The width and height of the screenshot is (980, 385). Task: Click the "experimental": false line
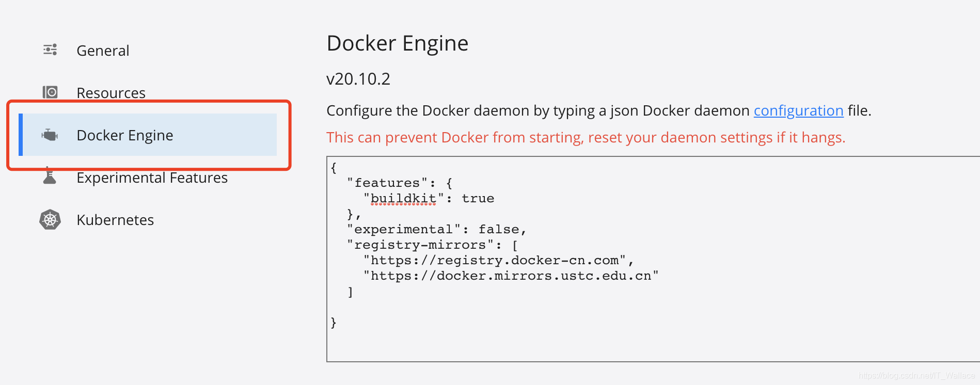coord(436,229)
